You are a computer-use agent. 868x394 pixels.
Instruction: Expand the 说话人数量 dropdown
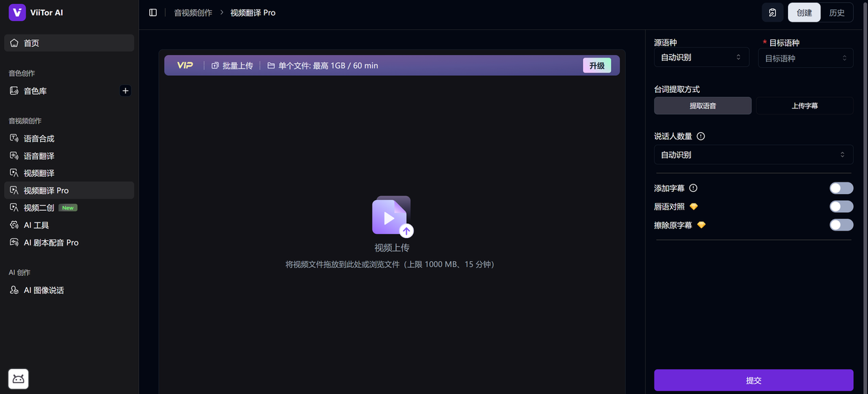coord(753,155)
